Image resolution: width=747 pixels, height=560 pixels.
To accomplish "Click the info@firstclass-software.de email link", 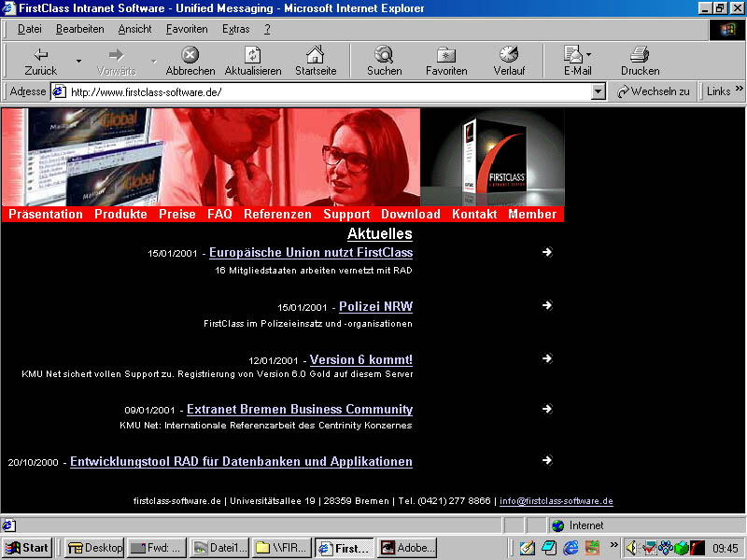I will pos(556,501).
